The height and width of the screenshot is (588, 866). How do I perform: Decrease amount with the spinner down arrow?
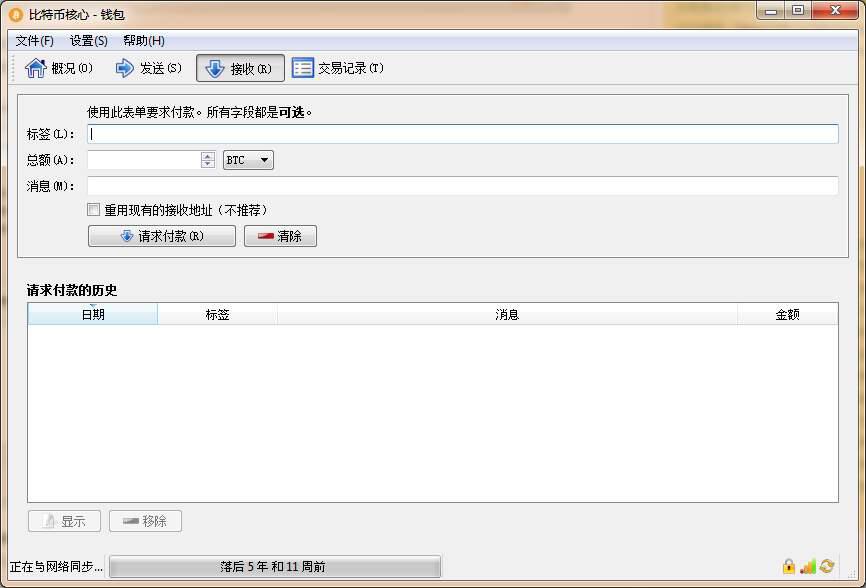click(x=208, y=164)
